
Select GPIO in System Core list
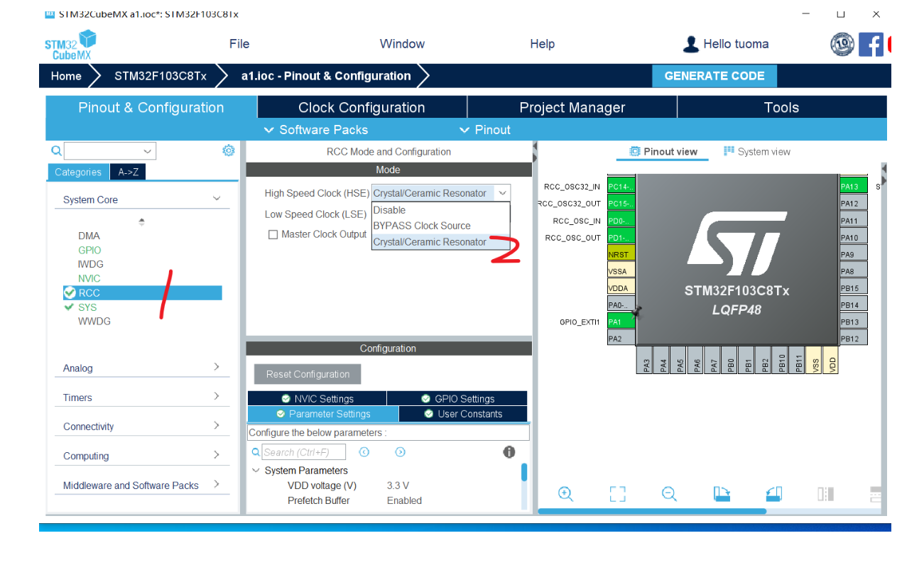click(x=89, y=250)
